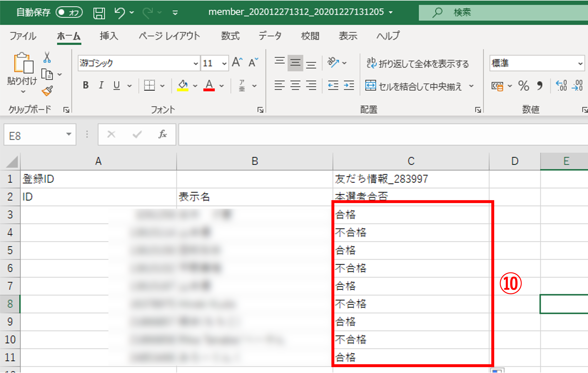Select the column C header
Image resolution: width=588 pixels, height=373 pixels.
[411, 161]
